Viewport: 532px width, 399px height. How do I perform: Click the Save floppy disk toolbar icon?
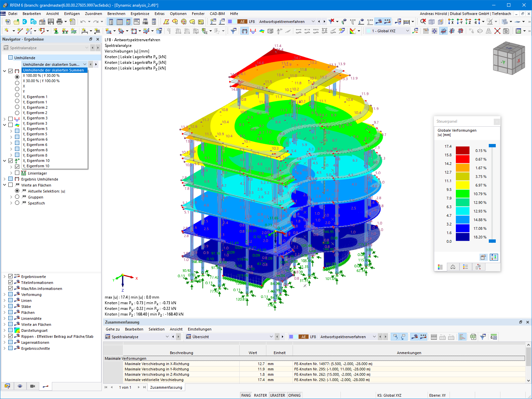(51, 22)
